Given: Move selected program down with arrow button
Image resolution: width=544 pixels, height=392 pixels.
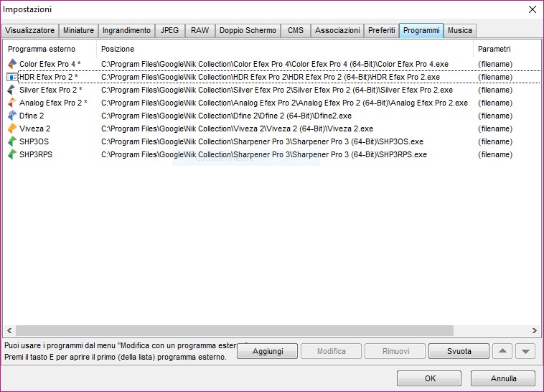Looking at the screenshot, I should [525, 351].
